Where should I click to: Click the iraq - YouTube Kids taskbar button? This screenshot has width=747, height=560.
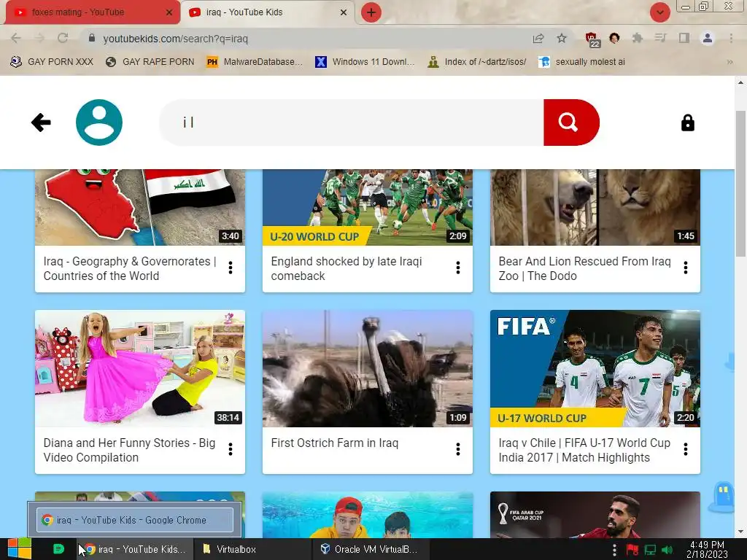pyautogui.click(x=136, y=549)
